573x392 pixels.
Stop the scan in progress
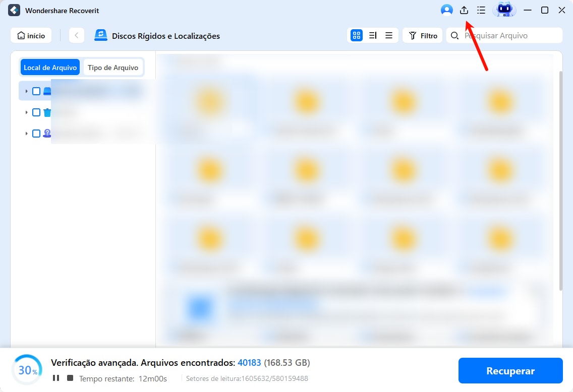click(x=70, y=378)
